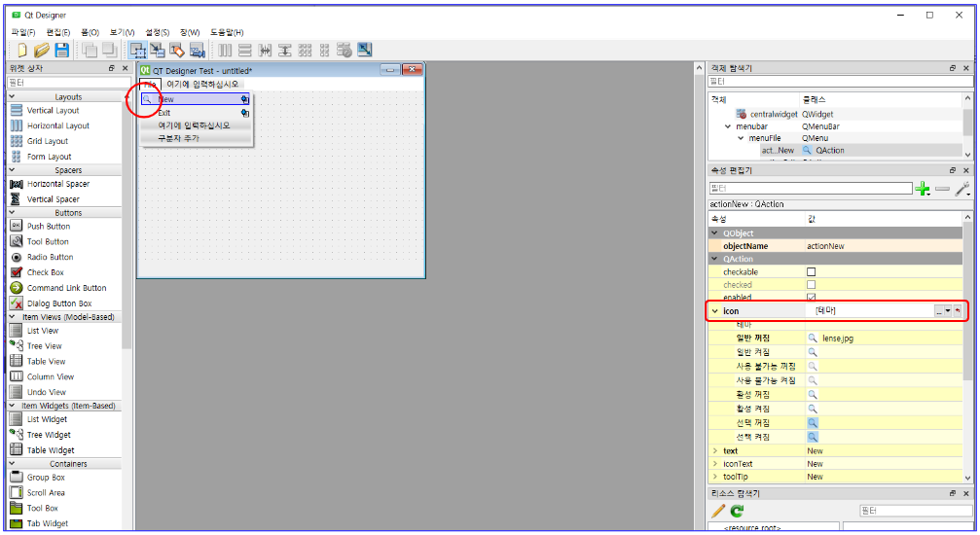Screen dimensions: 980x535
Task: Create a new form with the toolbar New icon
Action: point(22,50)
